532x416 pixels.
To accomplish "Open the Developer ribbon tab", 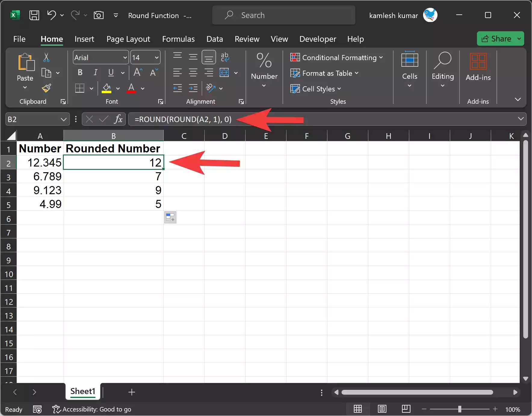I will click(317, 39).
